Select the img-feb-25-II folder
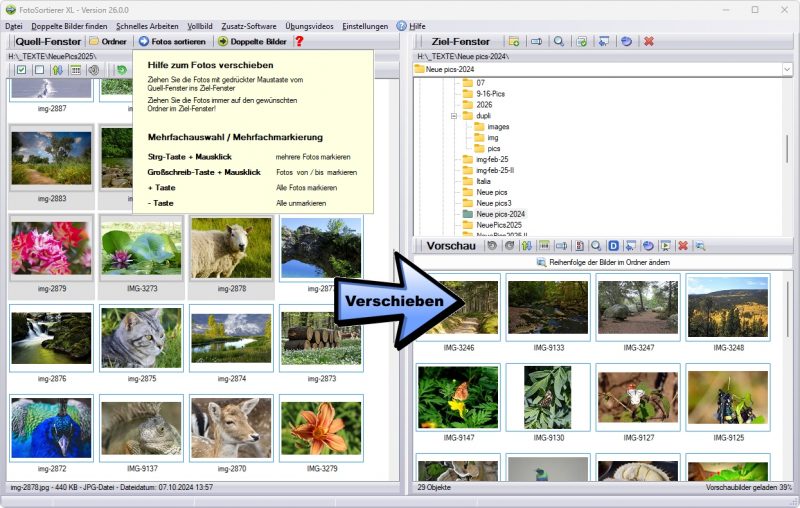800x508 pixels. point(488,170)
